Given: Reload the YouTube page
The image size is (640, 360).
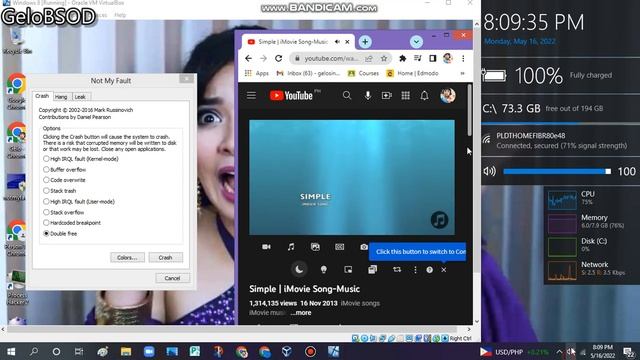Looking at the screenshot, I should tap(278, 58).
